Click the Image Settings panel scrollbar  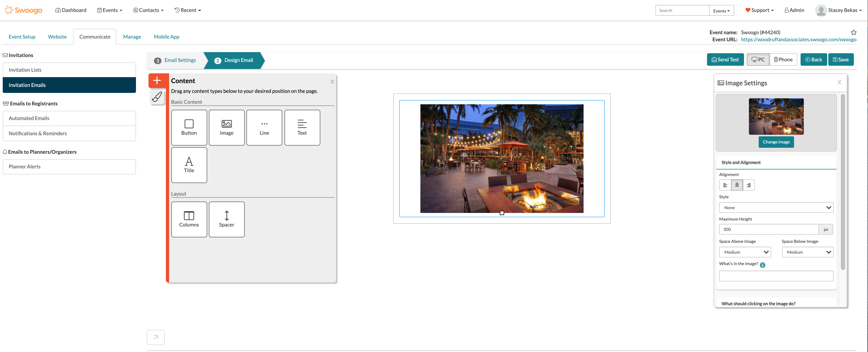pyautogui.click(x=843, y=182)
